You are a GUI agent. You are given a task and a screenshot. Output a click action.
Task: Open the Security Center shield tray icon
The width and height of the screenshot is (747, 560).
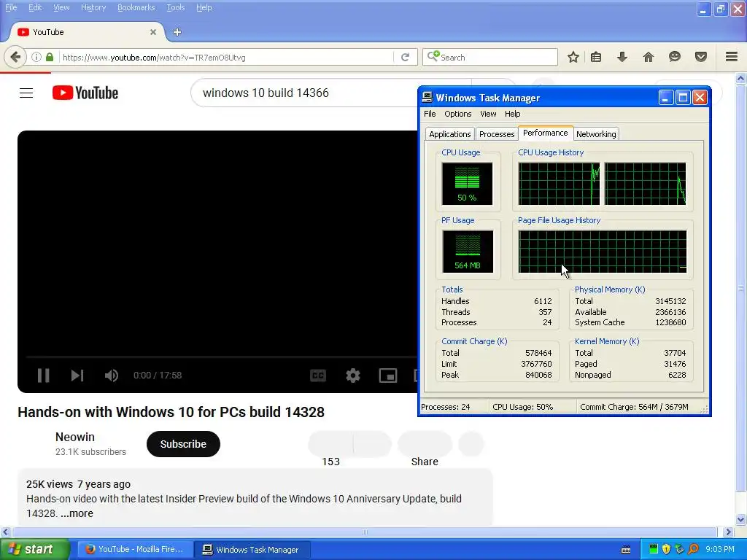tap(667, 549)
